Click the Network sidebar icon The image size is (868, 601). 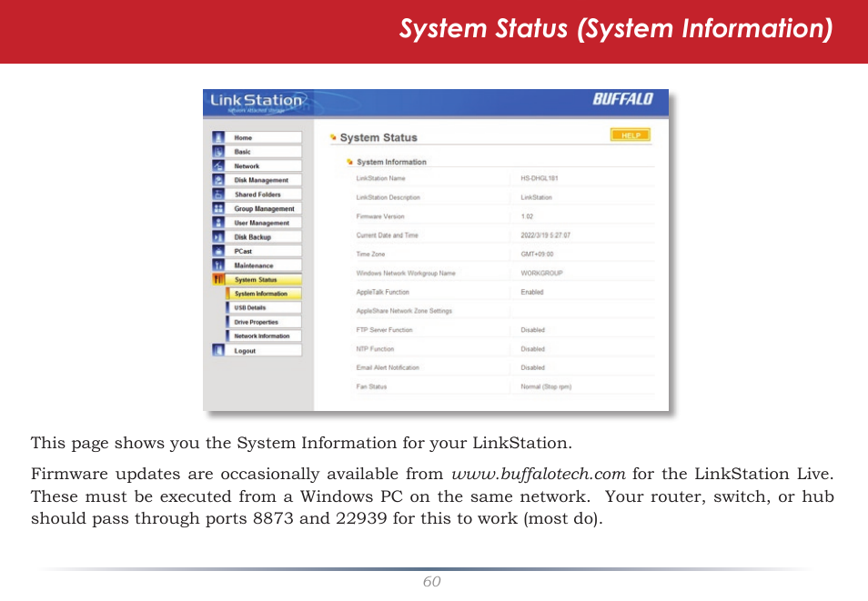[x=218, y=165]
